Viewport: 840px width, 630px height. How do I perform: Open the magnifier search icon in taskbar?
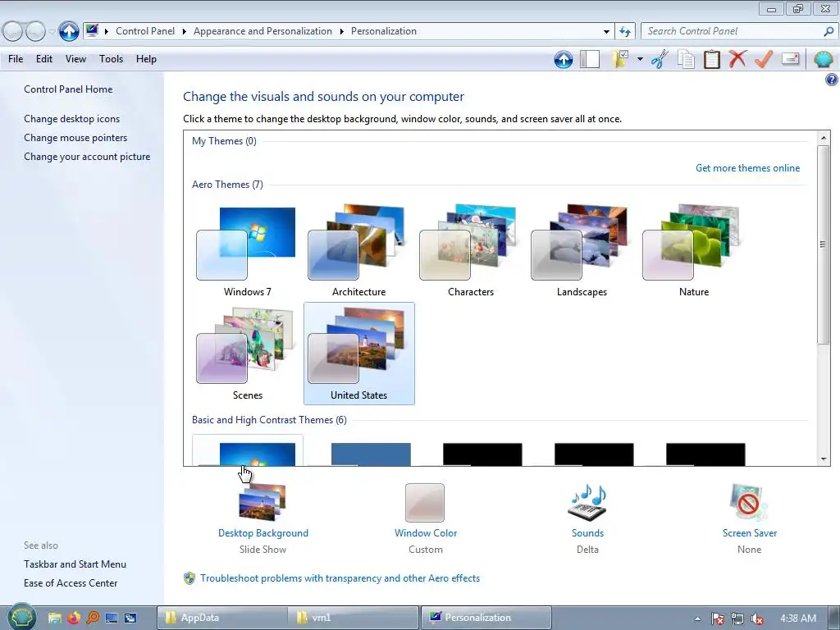[93, 618]
